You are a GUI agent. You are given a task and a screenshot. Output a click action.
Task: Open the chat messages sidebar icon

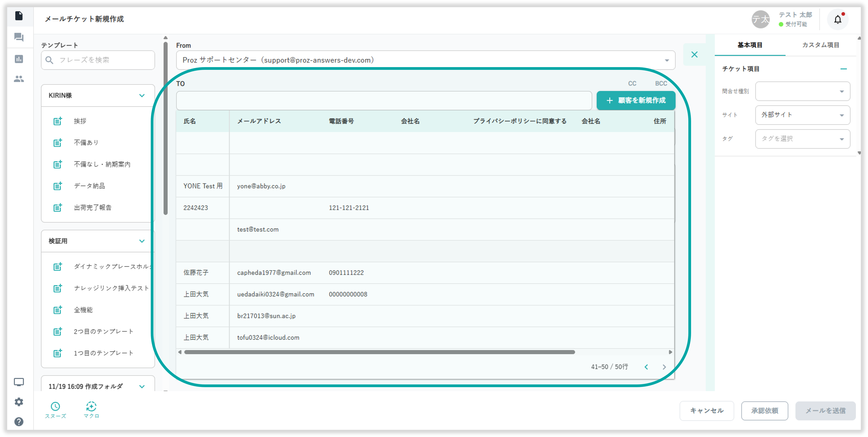click(19, 37)
